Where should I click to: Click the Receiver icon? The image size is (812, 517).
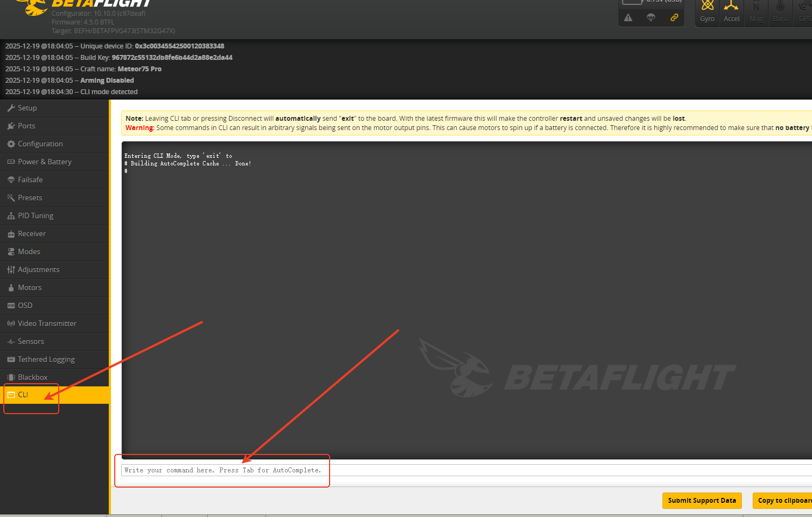click(x=11, y=233)
